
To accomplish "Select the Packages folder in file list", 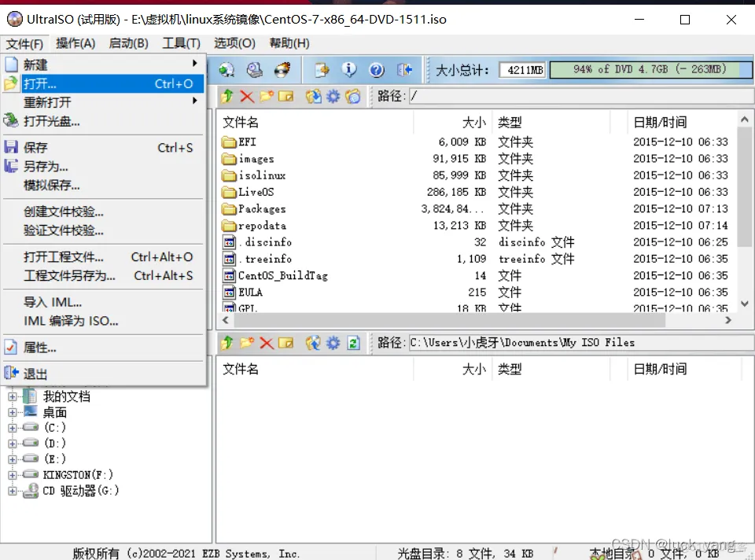I will (261, 209).
